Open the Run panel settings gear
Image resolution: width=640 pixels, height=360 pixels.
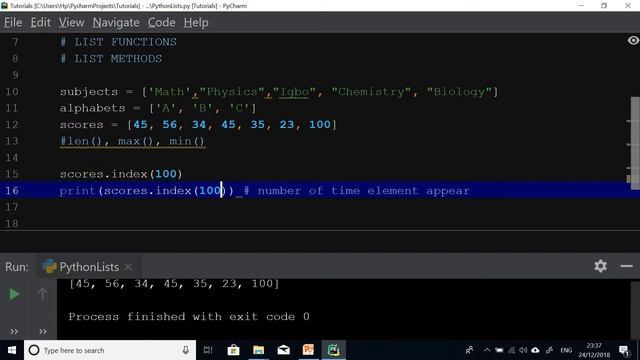point(600,266)
